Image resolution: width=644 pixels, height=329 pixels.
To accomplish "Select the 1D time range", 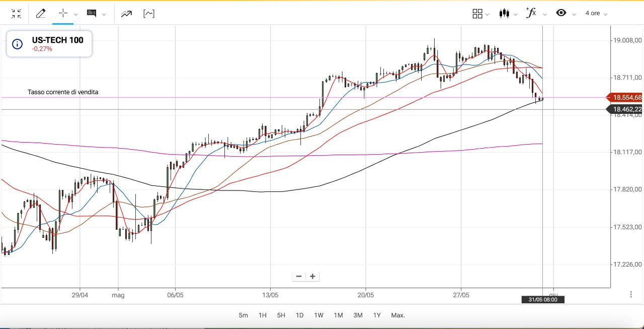I will (x=299, y=315).
